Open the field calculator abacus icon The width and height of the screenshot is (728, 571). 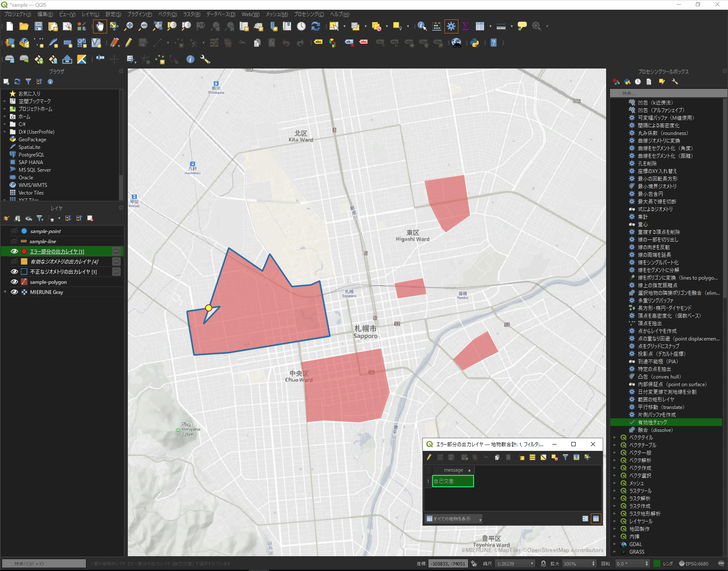pos(437,26)
